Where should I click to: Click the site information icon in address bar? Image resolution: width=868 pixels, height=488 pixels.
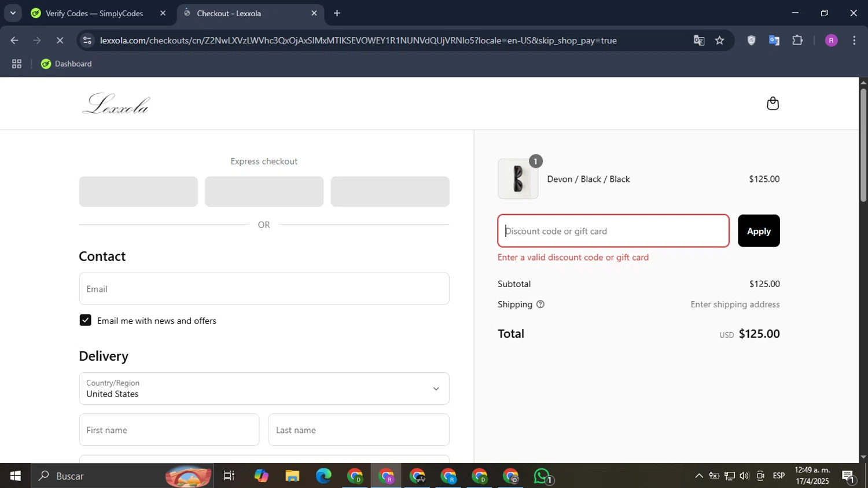87,41
